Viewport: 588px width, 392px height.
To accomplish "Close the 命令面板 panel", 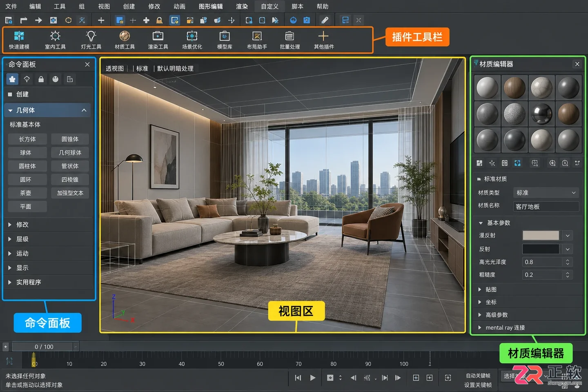I will point(87,65).
